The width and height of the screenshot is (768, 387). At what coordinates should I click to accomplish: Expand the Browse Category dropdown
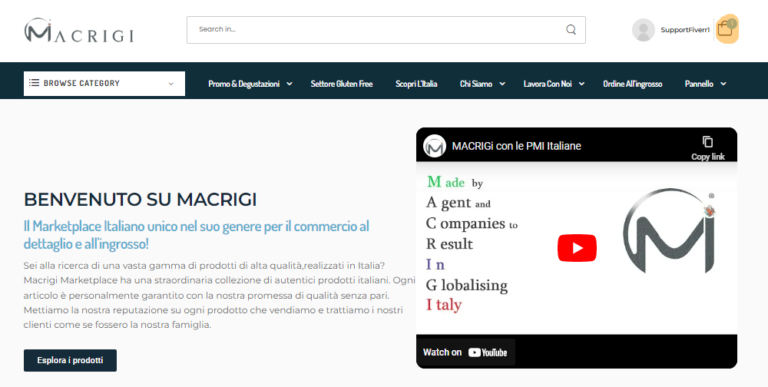point(104,83)
